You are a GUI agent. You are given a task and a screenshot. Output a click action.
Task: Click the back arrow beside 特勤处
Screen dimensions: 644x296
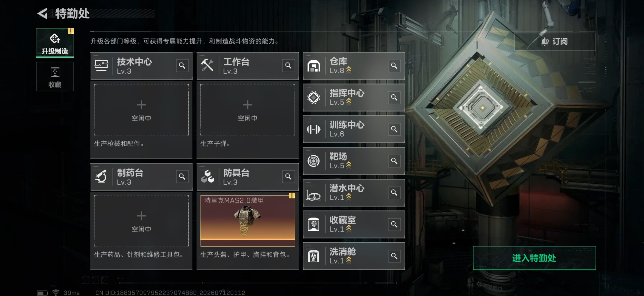pos(43,13)
